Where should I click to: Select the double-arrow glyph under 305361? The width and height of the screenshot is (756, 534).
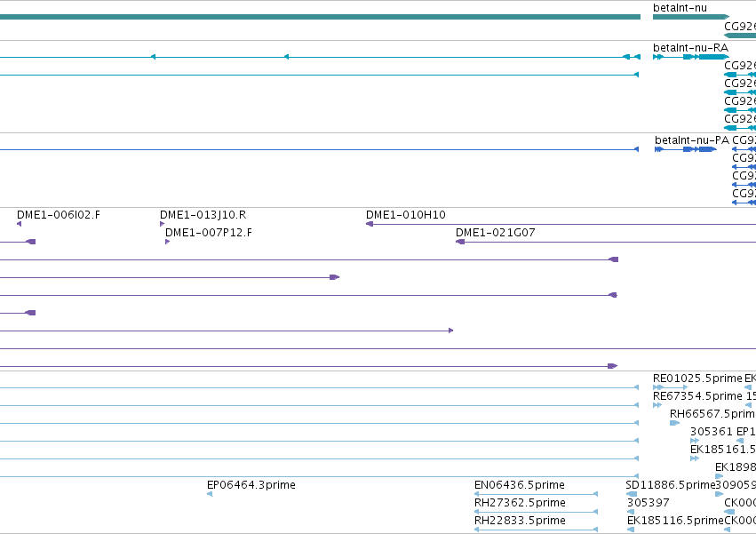[x=695, y=441]
